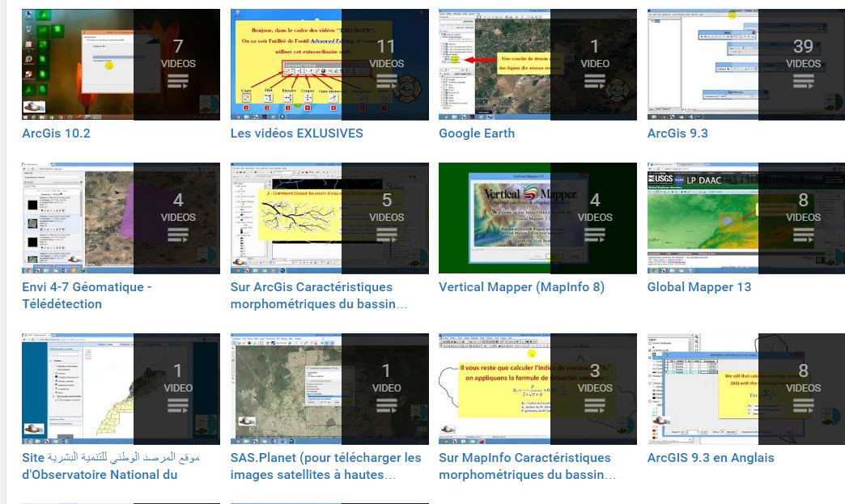The height and width of the screenshot is (504, 845).
Task: Open the Global Mapper 13 playlist thumbnail
Action: pyautogui.click(x=745, y=218)
